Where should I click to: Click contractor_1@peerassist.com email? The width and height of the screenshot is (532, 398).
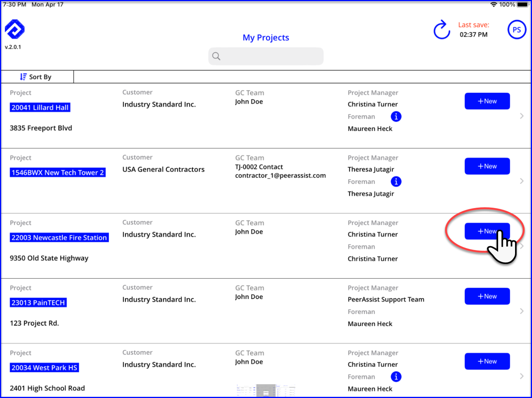(281, 176)
